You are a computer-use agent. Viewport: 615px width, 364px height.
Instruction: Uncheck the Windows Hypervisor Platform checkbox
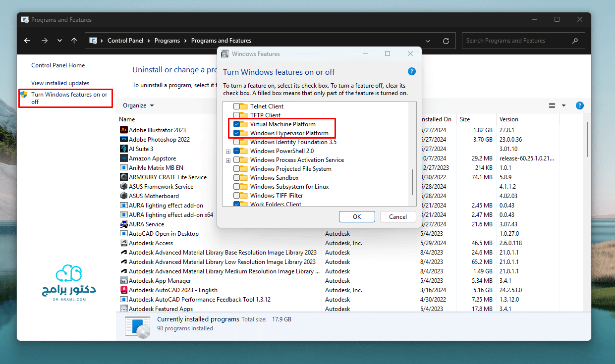[236, 133]
